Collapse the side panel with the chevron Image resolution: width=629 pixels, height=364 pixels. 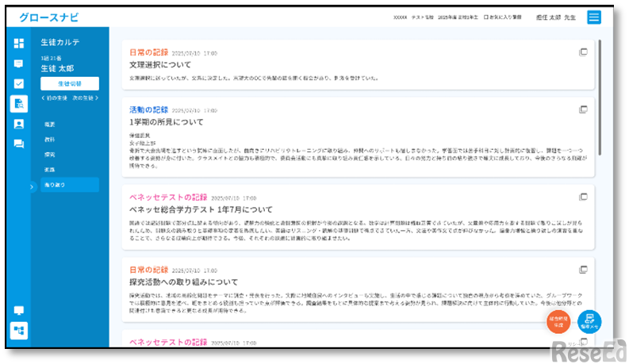(x=32, y=186)
